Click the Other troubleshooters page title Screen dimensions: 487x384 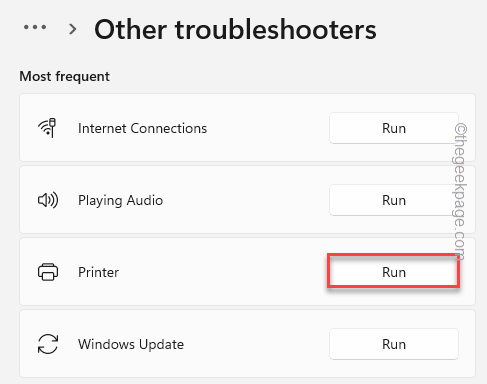[235, 29]
